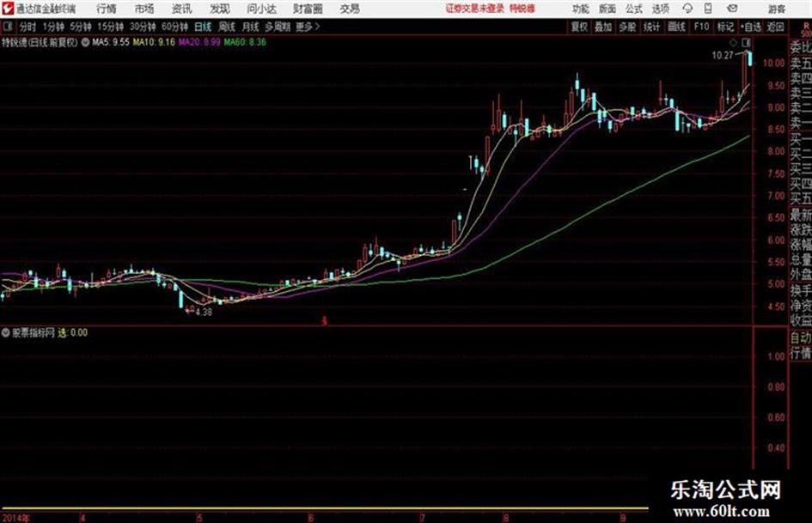
Task: Click the 10.27 high price label
Action: click(723, 56)
